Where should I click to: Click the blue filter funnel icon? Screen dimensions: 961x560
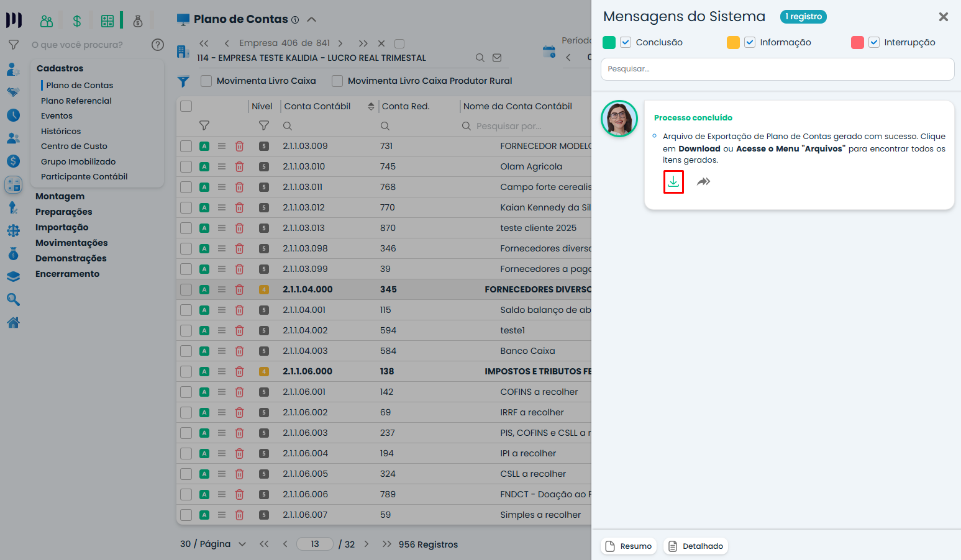(183, 81)
